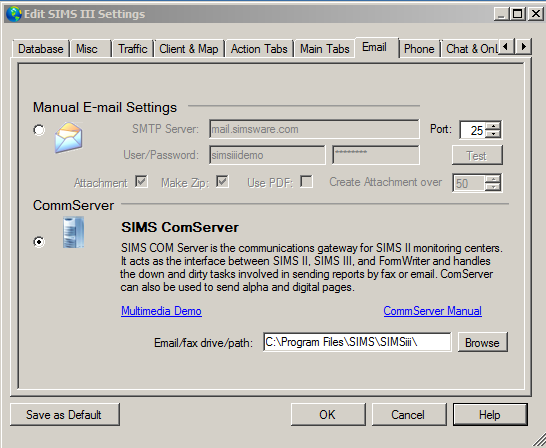Click the SIMS ComServer tower icon
546x448 pixels.
point(73,232)
